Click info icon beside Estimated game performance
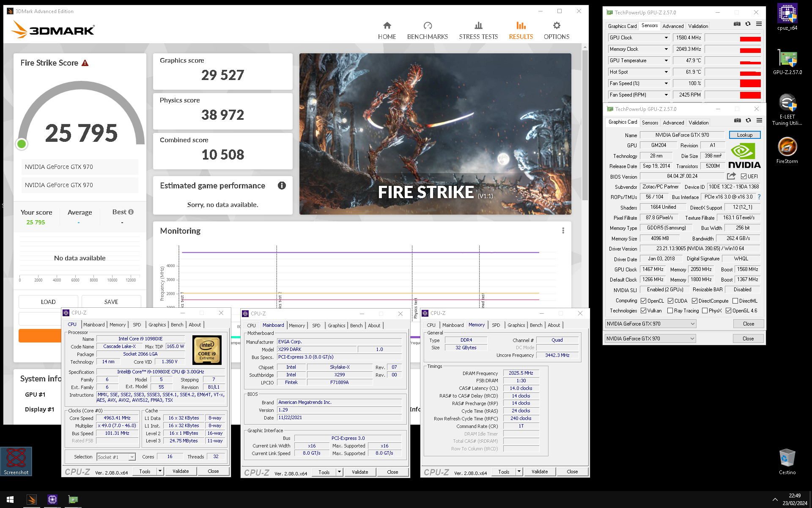Screen dimensions: 812x508 coord(282,185)
